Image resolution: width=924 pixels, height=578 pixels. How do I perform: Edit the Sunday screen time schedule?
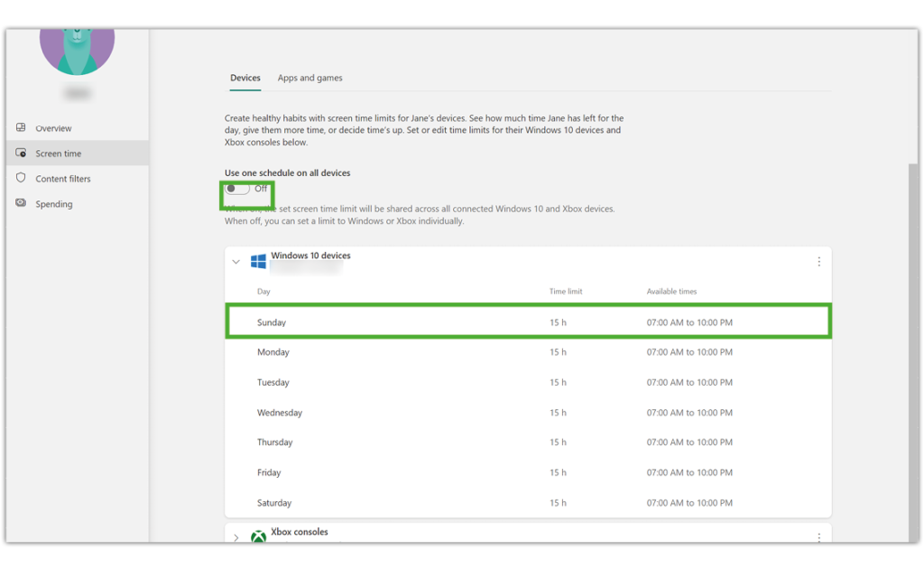click(x=528, y=322)
